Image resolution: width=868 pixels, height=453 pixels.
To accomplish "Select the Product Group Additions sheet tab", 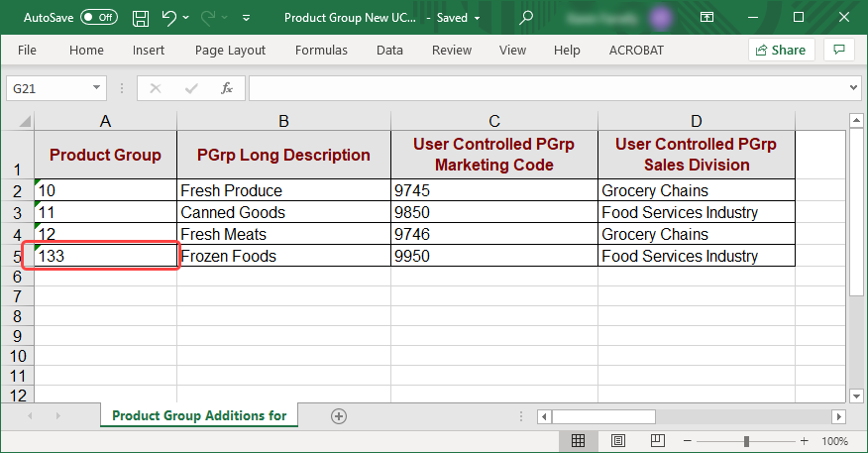I will pos(199,416).
